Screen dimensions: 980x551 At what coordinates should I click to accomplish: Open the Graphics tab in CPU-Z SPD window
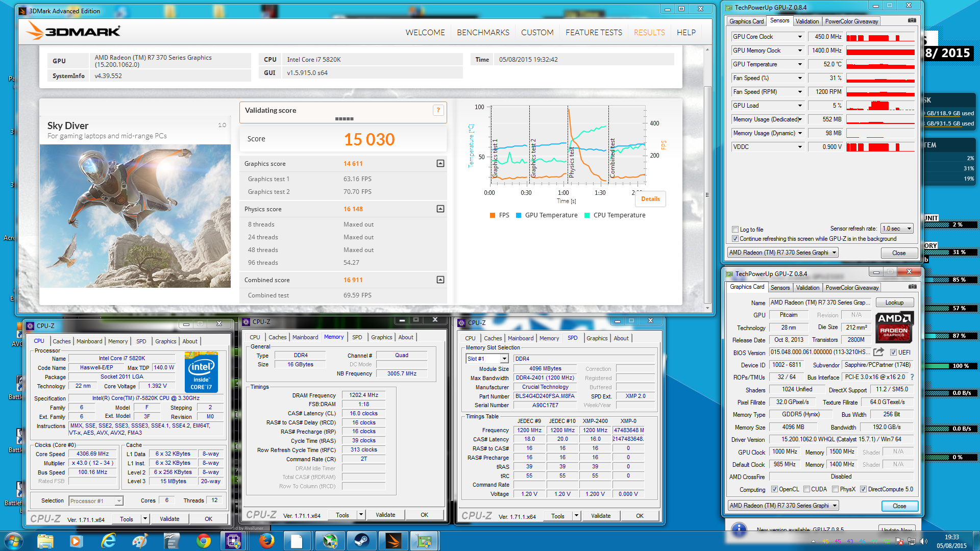coord(597,338)
